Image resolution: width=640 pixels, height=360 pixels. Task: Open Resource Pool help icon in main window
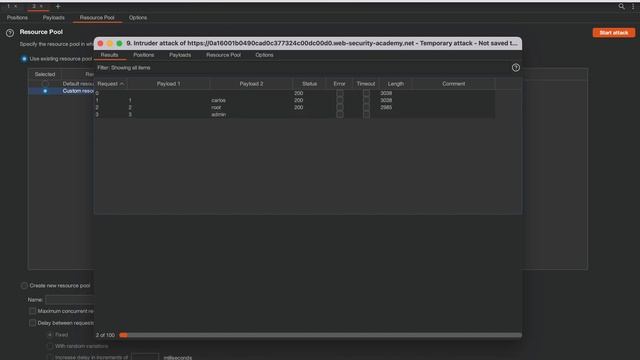[10, 33]
